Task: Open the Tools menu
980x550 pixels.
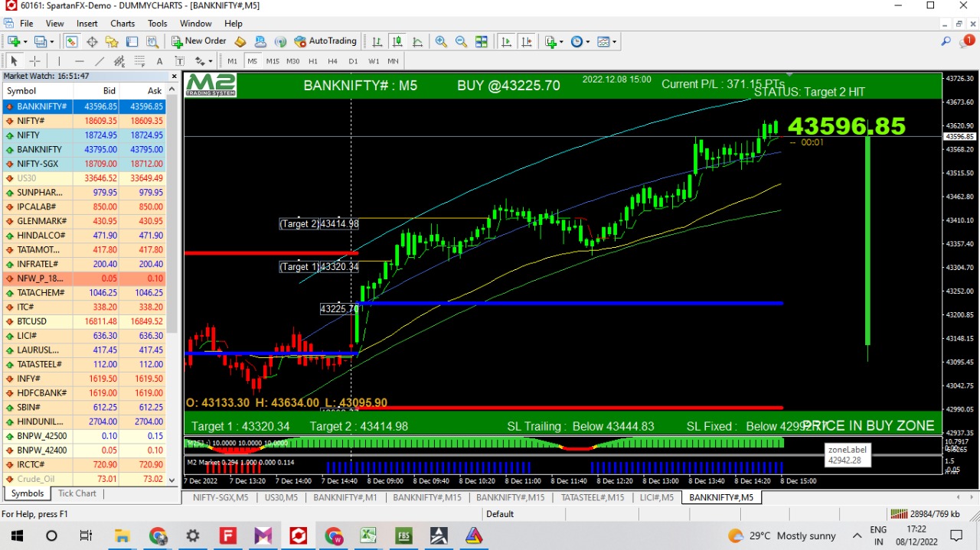Action: tap(157, 24)
